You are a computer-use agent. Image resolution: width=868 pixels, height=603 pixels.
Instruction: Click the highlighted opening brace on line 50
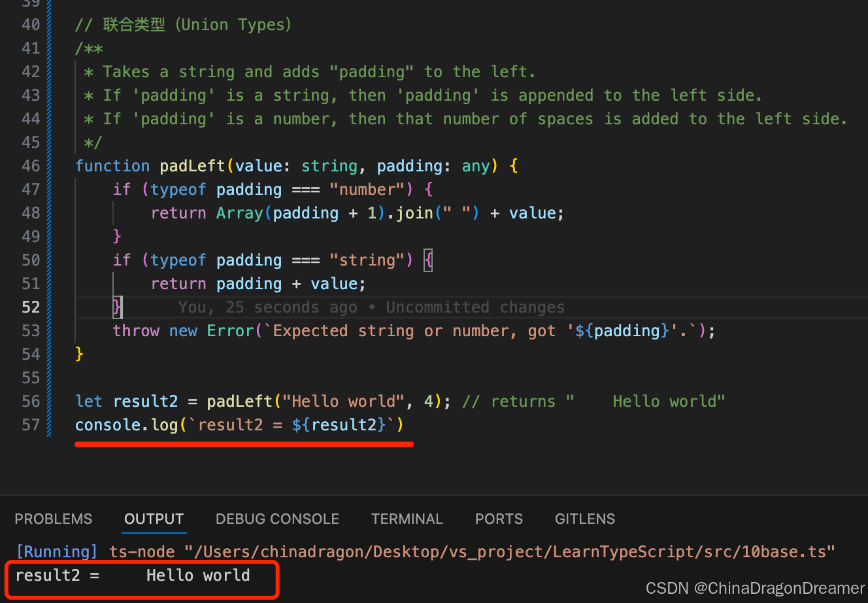(428, 260)
